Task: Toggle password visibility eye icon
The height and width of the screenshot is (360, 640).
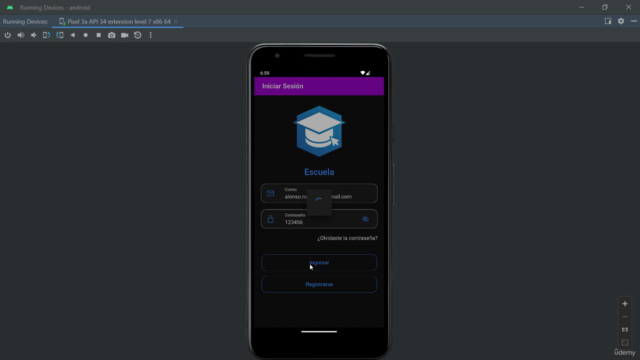Action: 365,219
